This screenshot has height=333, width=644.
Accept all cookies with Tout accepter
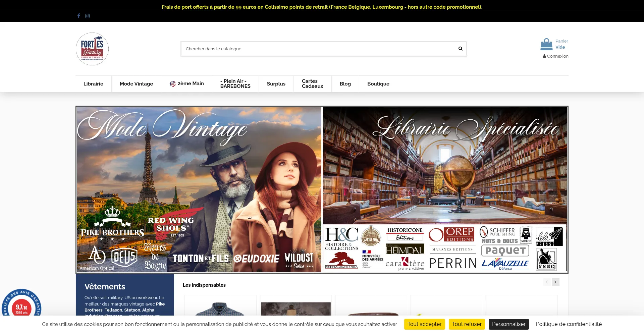pos(424,324)
